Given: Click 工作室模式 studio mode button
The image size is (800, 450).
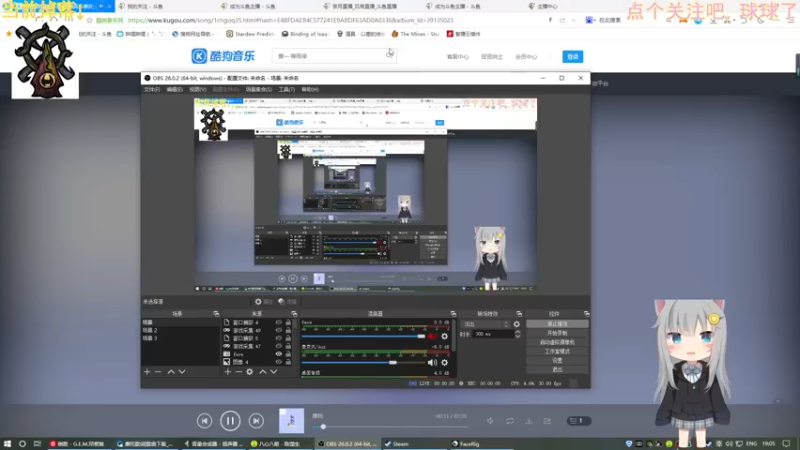Looking at the screenshot, I should click(x=557, y=352).
